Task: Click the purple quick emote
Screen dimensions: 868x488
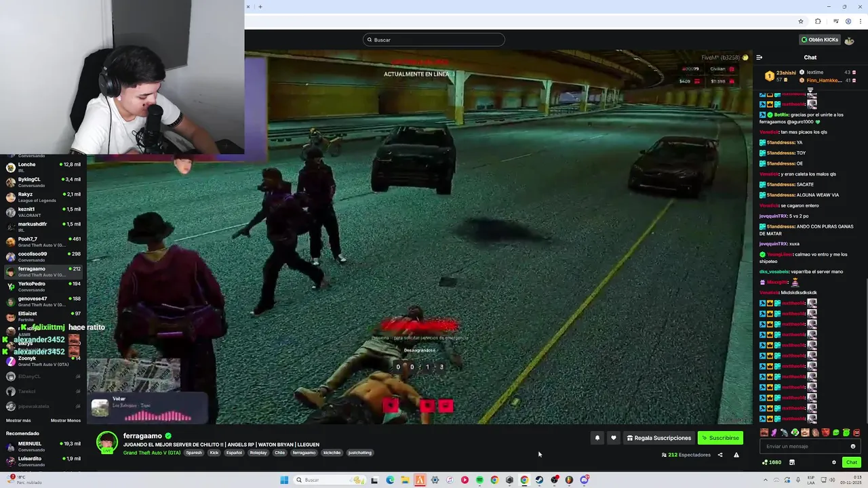Action: point(774,432)
